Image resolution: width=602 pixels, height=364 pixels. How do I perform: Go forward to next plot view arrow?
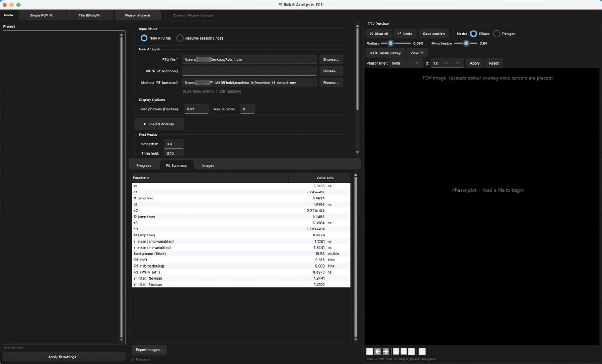click(x=386, y=352)
